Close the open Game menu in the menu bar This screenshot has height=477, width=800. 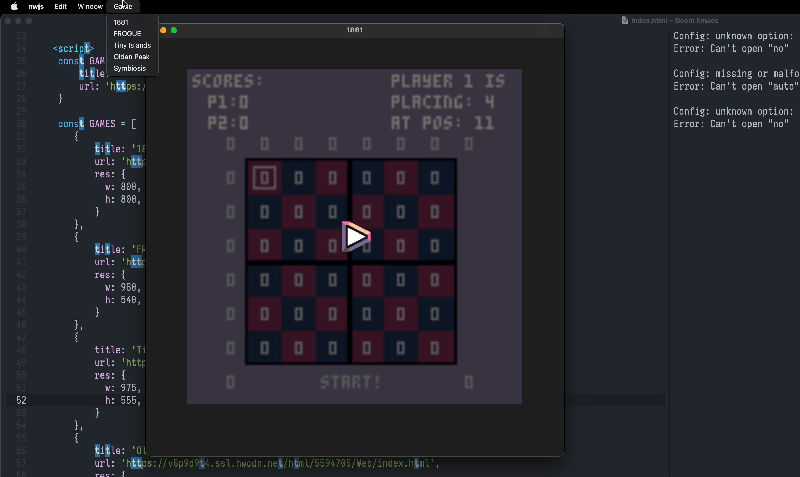pos(123,7)
